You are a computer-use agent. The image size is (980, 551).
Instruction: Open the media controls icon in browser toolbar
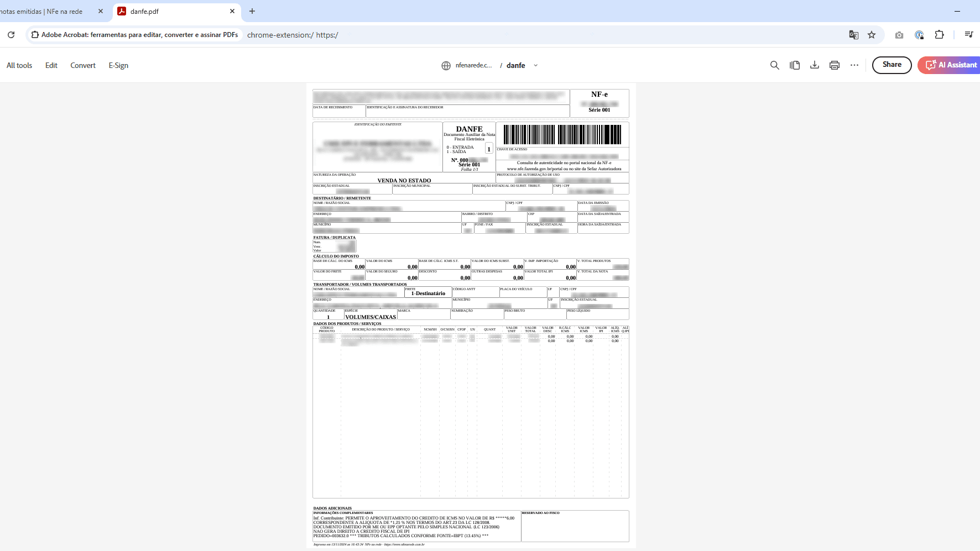968,35
